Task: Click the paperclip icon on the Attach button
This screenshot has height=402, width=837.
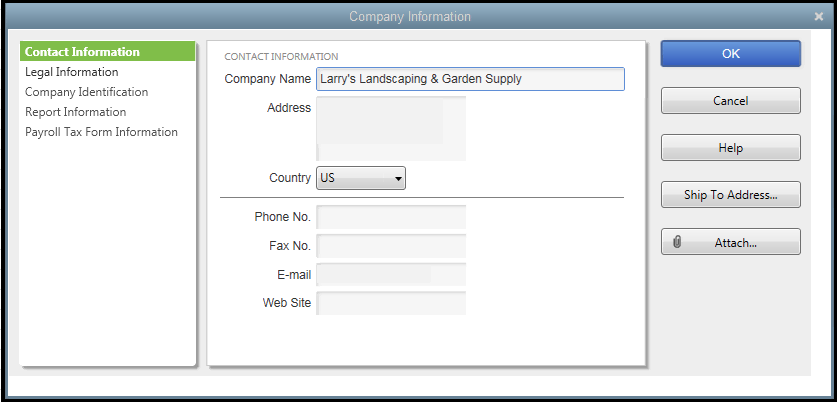Action: click(677, 242)
